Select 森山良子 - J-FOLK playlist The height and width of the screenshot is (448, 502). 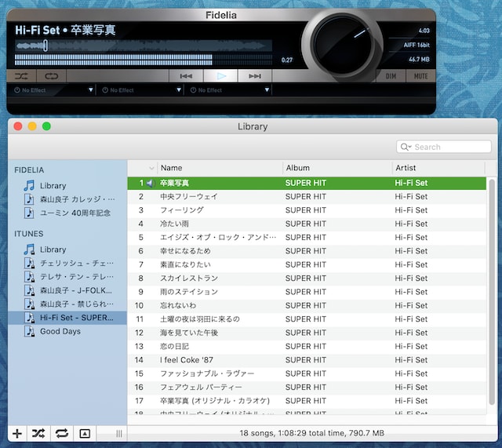pos(67,290)
